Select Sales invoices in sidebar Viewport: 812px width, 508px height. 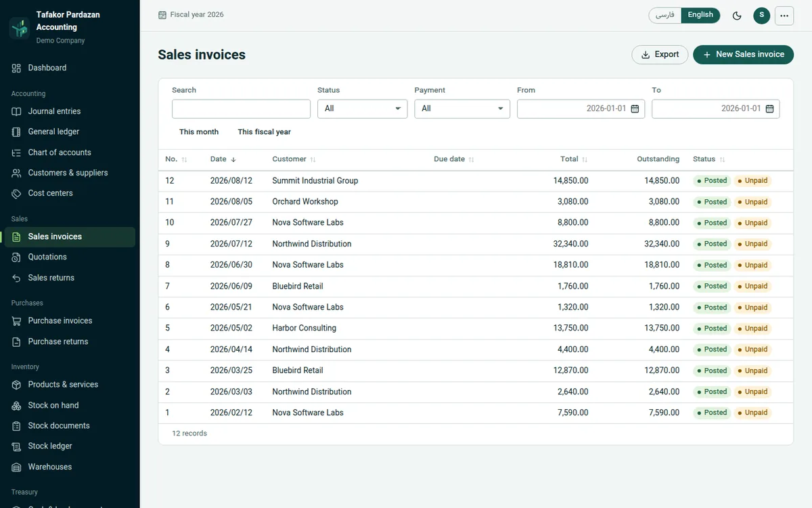[x=70, y=236]
